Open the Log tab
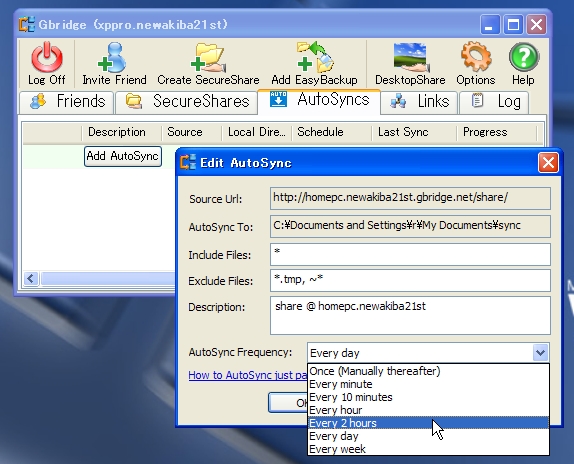This screenshot has width=574, height=464. point(494,102)
